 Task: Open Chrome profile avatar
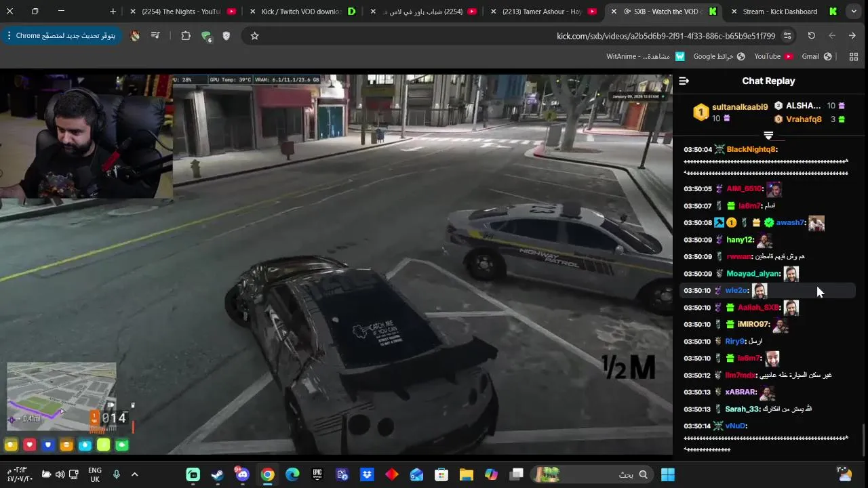[x=135, y=35]
